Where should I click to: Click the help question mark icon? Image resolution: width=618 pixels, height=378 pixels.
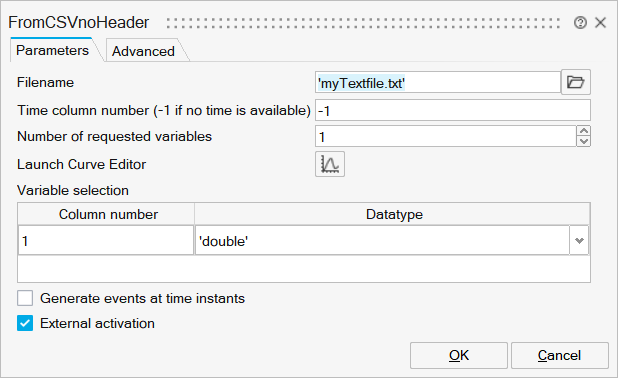click(x=580, y=23)
